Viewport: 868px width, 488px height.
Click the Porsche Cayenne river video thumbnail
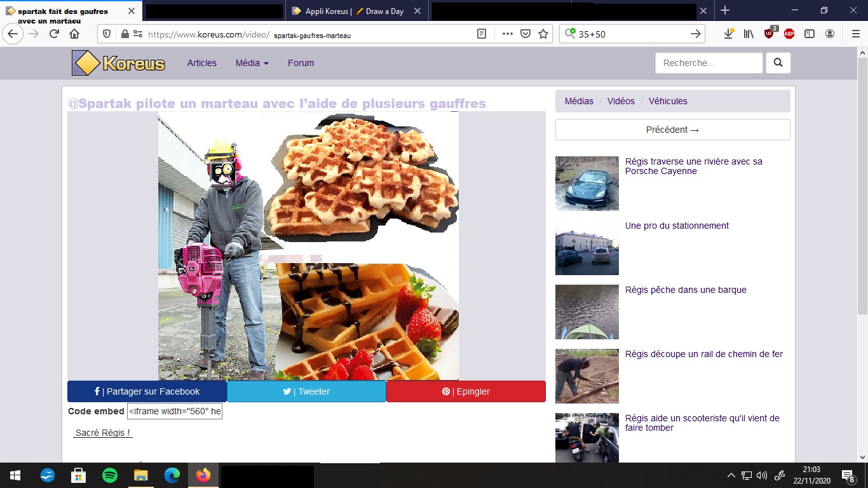click(587, 184)
